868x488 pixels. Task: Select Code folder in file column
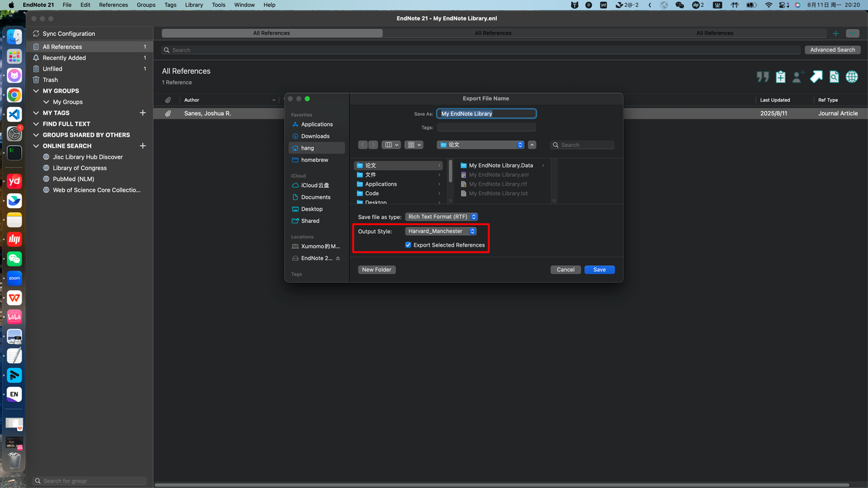[399, 193]
